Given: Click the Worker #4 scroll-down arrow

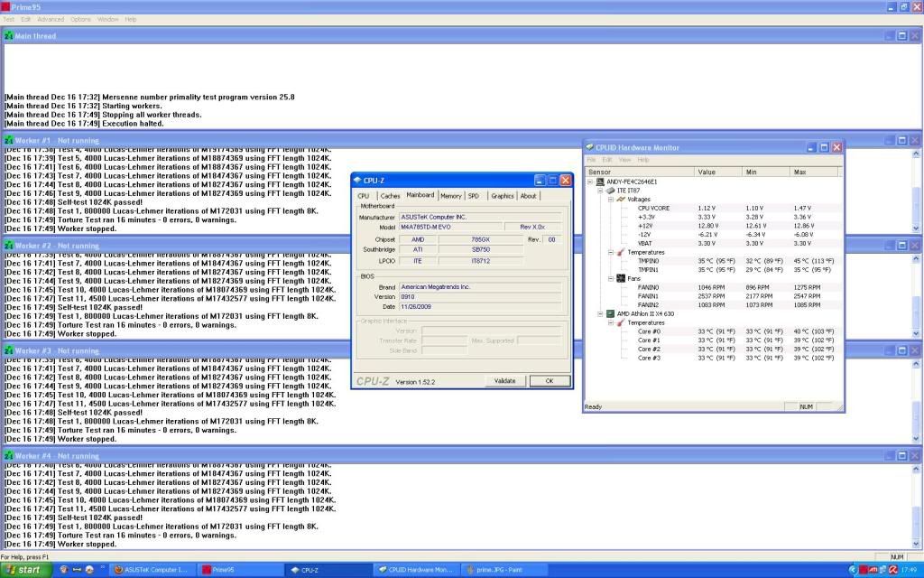Looking at the screenshot, I should [916, 545].
